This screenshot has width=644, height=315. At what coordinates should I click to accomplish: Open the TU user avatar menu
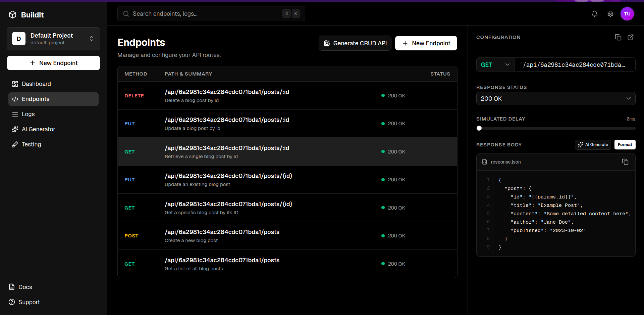pyautogui.click(x=627, y=14)
